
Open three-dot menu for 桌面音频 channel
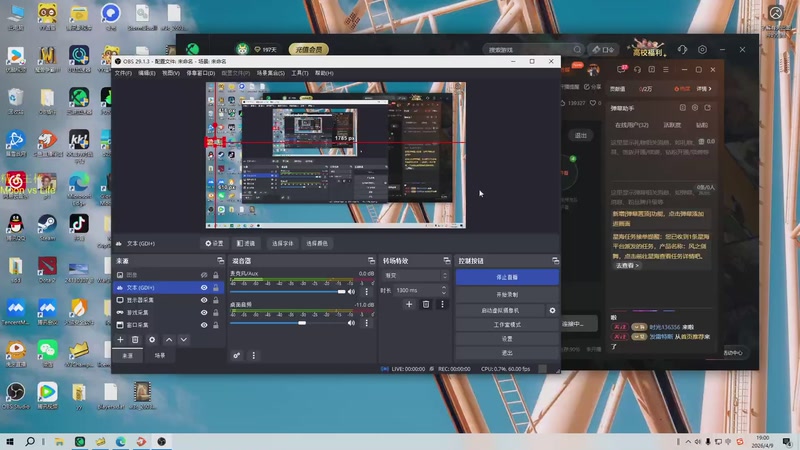(x=366, y=323)
